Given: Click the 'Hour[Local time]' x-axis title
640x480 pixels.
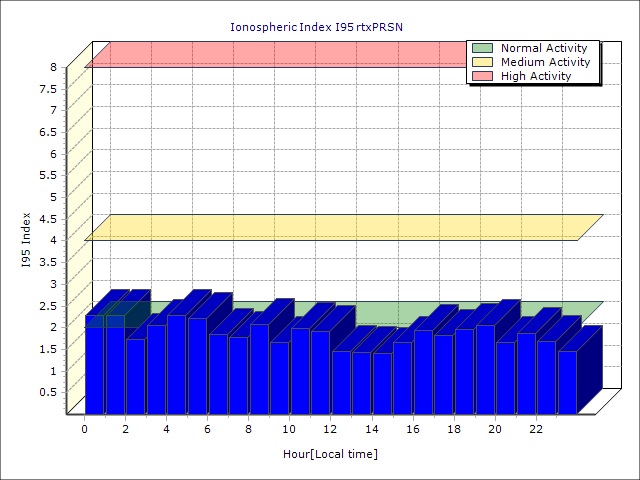Looking at the screenshot, I should coord(330,454).
